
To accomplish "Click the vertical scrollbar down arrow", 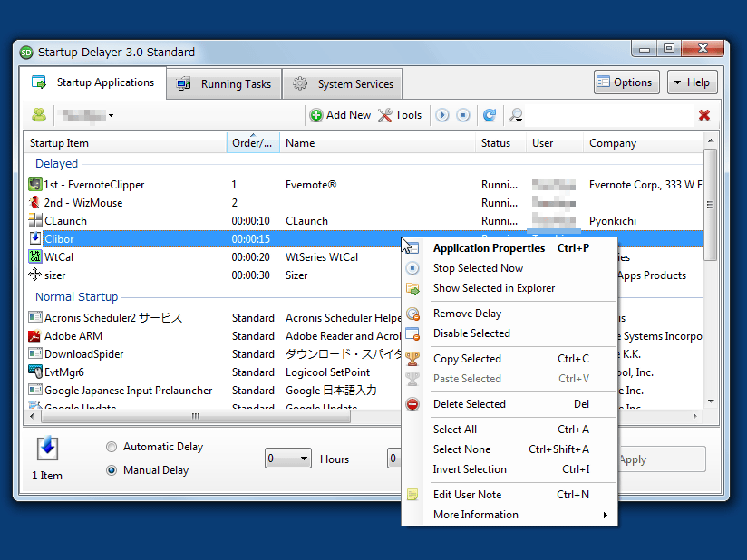I will point(711,401).
